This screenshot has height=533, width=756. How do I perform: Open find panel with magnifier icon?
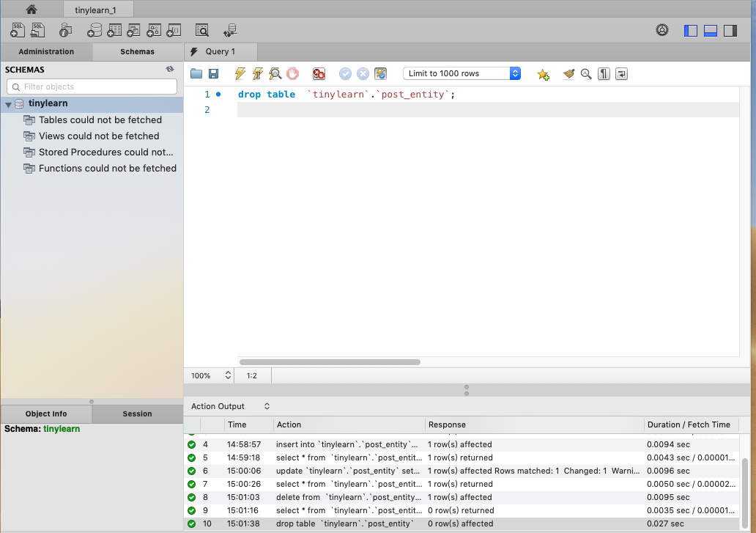(x=586, y=74)
